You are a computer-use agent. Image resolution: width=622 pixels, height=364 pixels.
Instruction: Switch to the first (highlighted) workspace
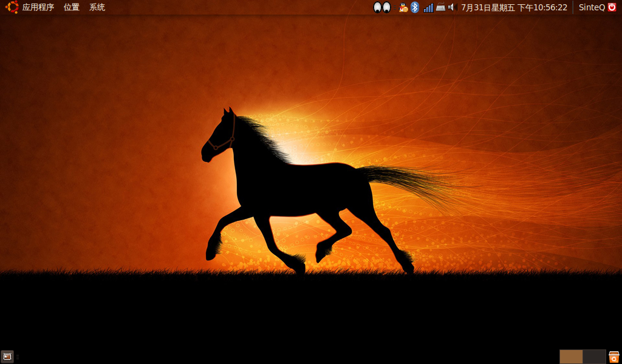tap(571, 357)
